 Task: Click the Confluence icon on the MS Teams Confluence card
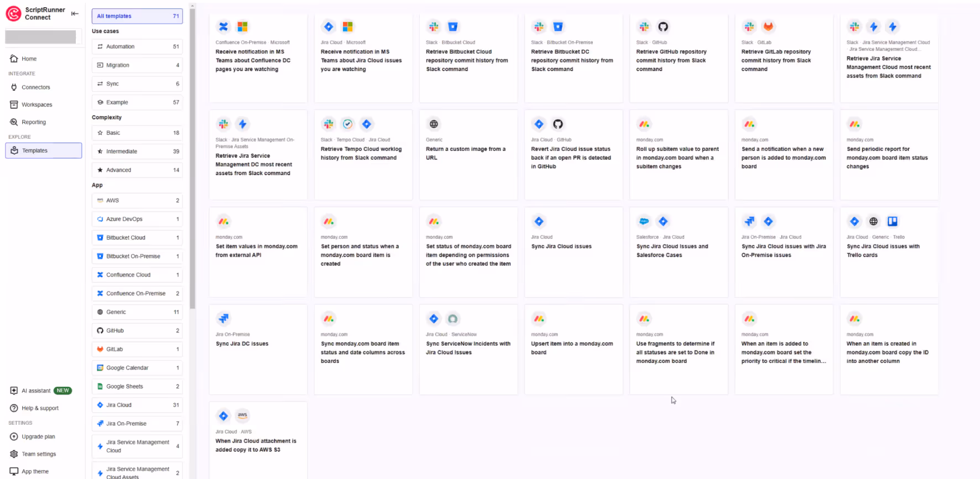pyautogui.click(x=223, y=27)
